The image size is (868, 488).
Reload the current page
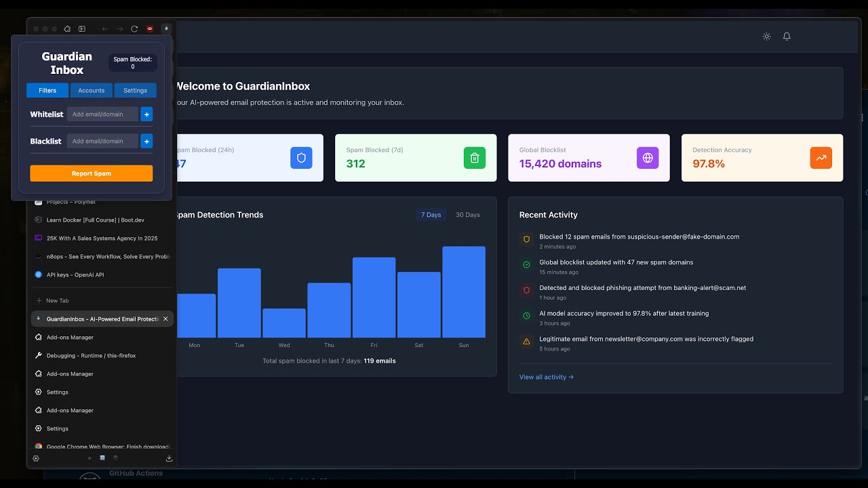(134, 28)
